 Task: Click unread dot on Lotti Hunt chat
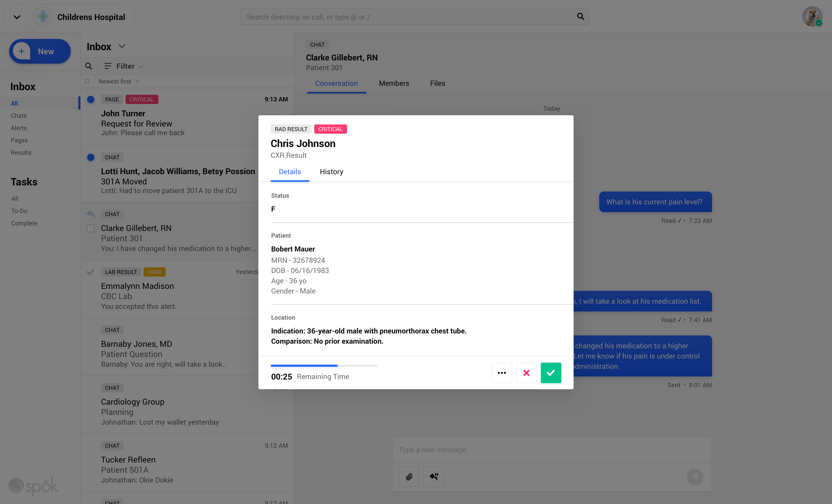point(90,157)
